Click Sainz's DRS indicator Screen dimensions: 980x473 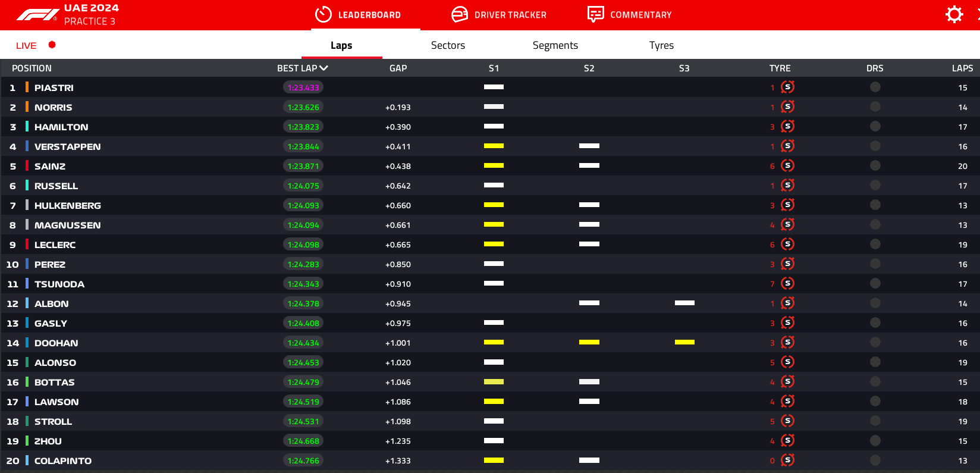coord(875,165)
